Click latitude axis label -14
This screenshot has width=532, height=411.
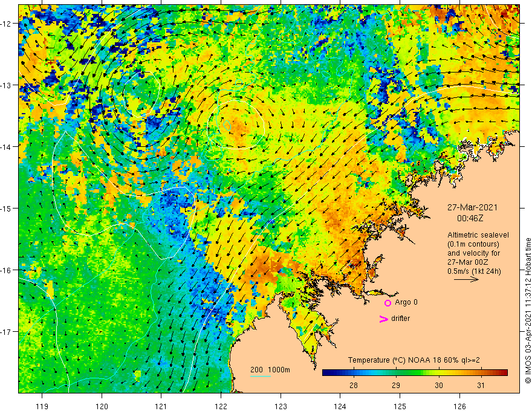click(6, 147)
